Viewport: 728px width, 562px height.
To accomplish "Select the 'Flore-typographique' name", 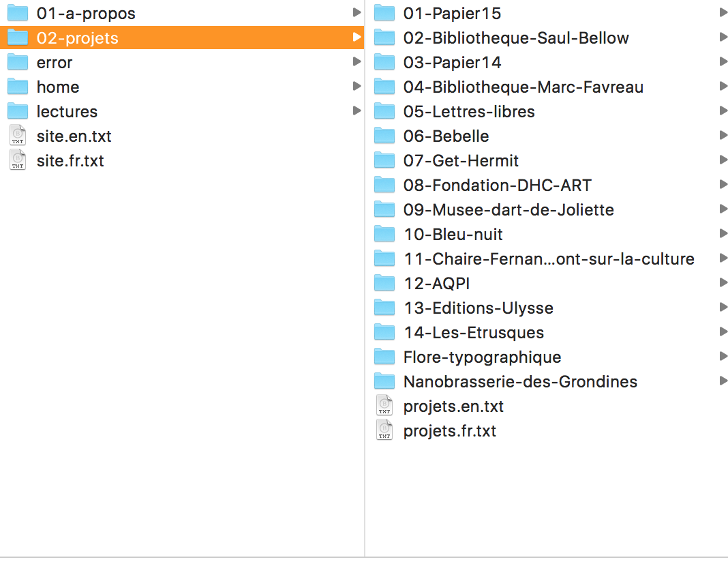I will [x=482, y=357].
